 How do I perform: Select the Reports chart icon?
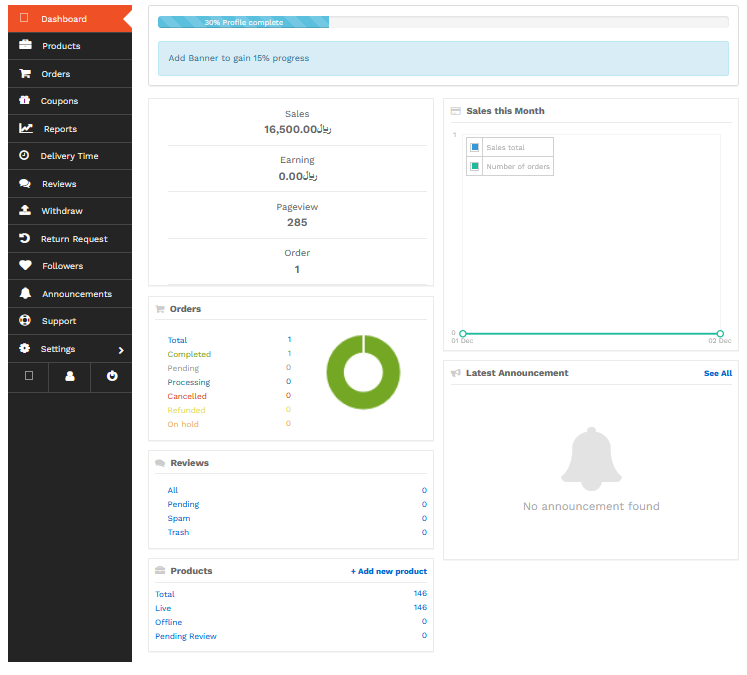click(26, 128)
